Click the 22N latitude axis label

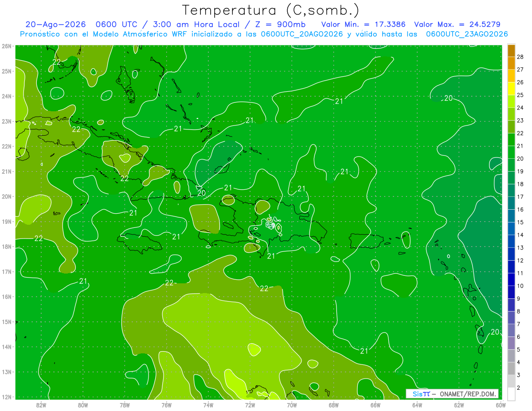(x=7, y=146)
